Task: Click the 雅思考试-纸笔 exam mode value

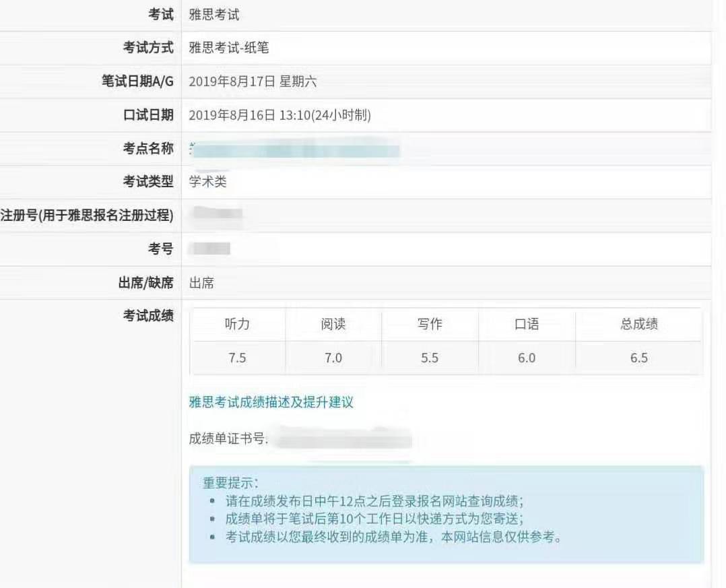Action: 229,48
